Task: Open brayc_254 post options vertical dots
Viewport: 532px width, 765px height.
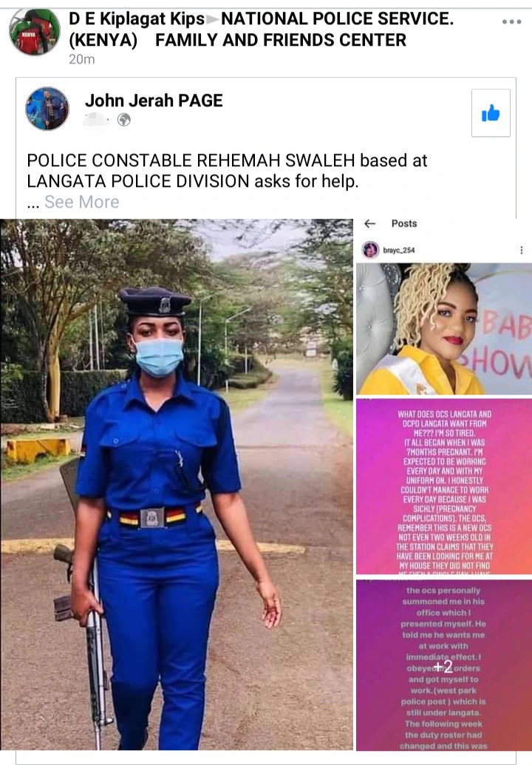Action: click(521, 250)
